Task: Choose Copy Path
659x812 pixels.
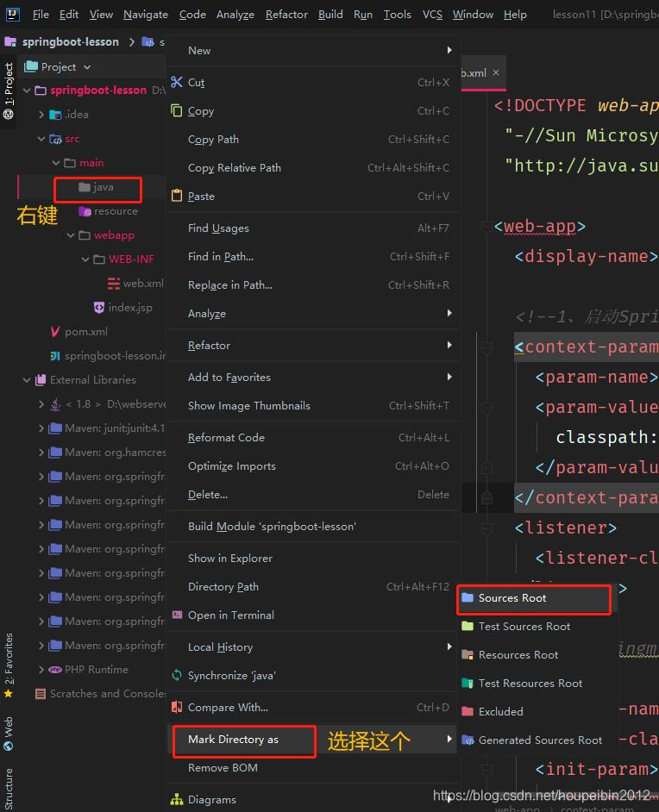Action: click(x=314, y=139)
